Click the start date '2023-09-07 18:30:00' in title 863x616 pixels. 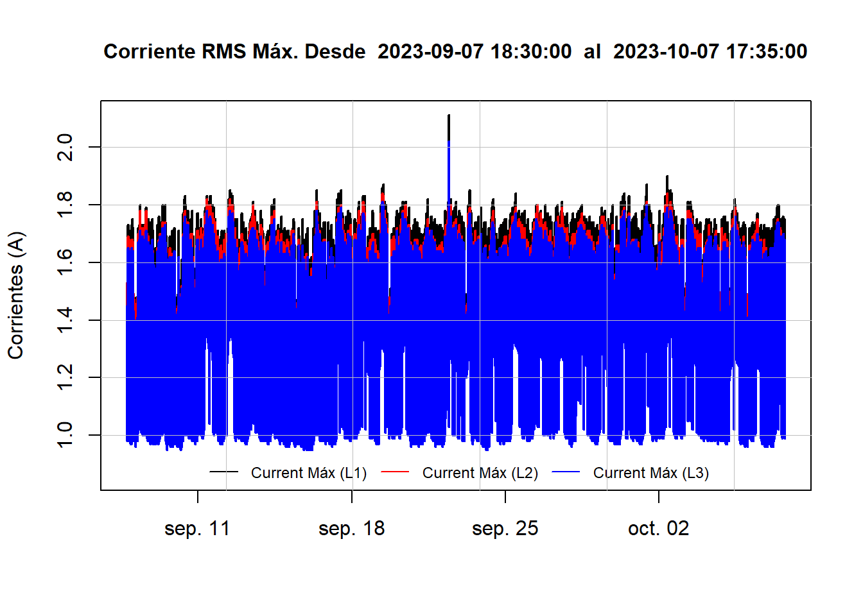(x=474, y=51)
